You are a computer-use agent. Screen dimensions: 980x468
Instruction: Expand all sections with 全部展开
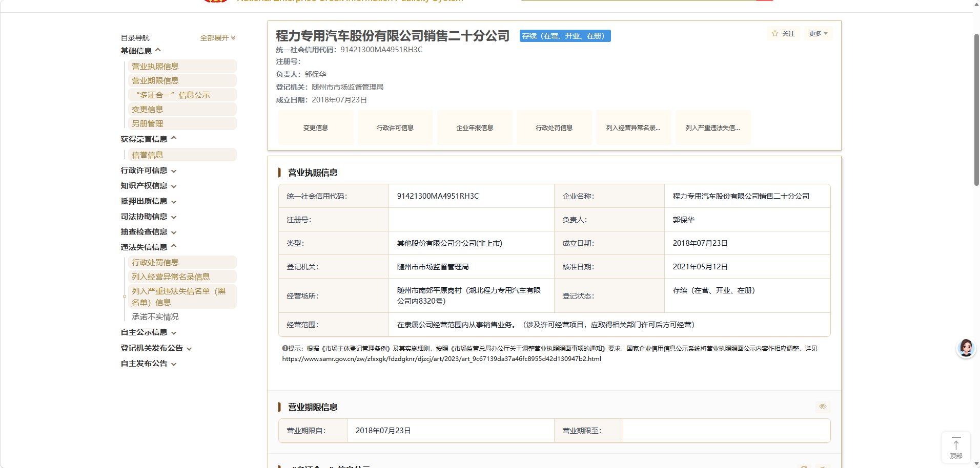pos(218,38)
